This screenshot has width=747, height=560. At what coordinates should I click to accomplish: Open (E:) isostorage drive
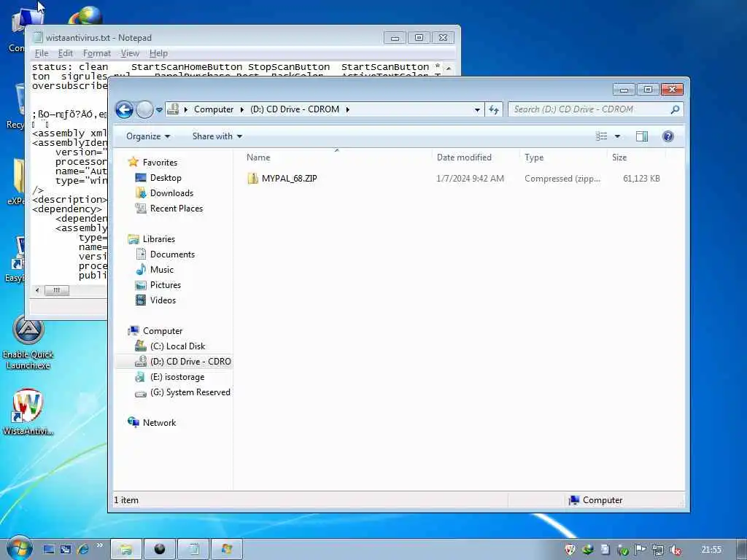[x=177, y=377]
